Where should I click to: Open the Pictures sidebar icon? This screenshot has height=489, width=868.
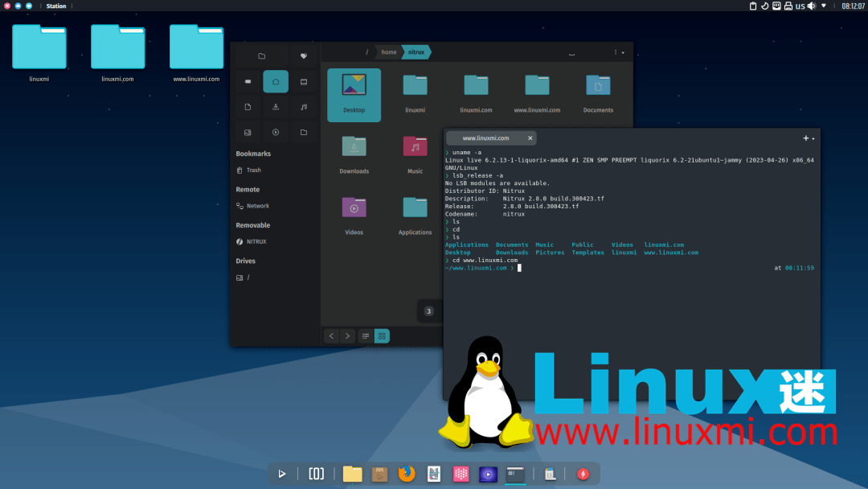click(x=248, y=132)
